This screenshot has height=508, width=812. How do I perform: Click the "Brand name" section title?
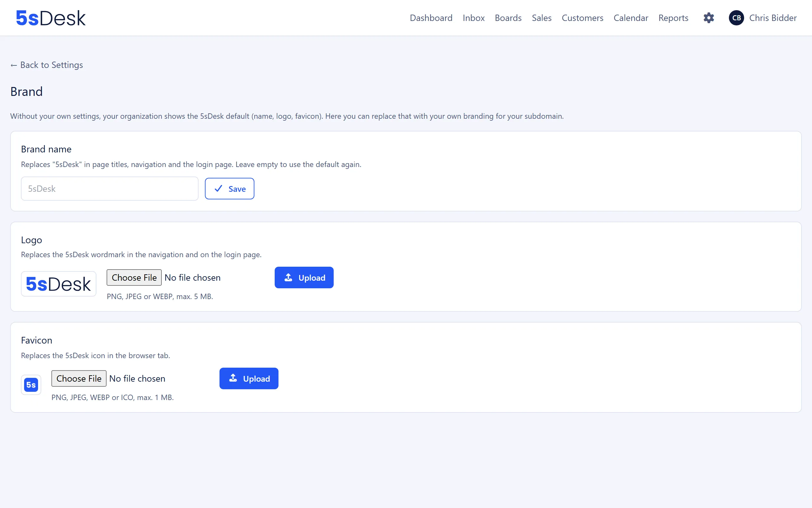coord(46,149)
